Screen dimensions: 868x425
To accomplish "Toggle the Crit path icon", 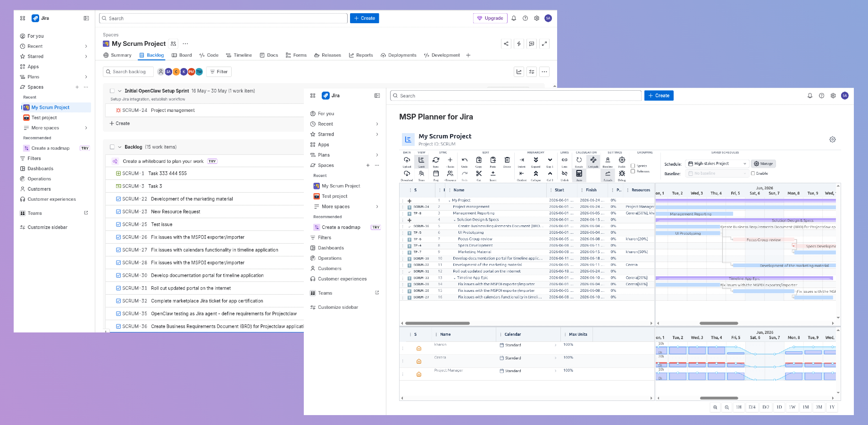I will tap(593, 160).
